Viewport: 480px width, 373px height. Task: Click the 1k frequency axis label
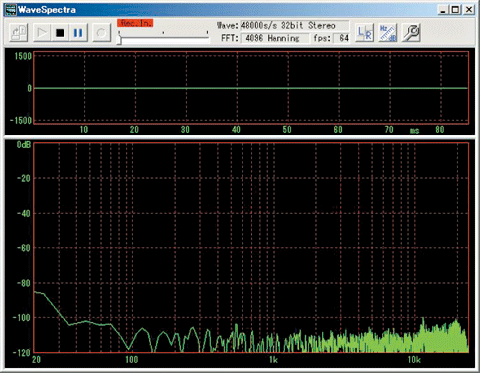(273, 360)
